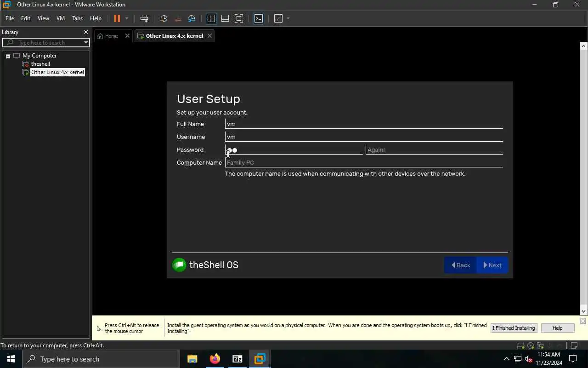Open 7-Zip from the taskbar
Screen dimensions: 588x368
(237, 359)
